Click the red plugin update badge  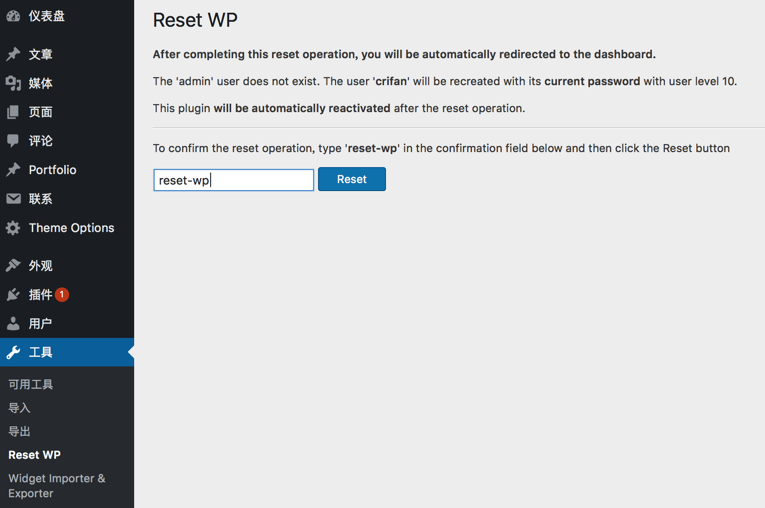pos(62,294)
